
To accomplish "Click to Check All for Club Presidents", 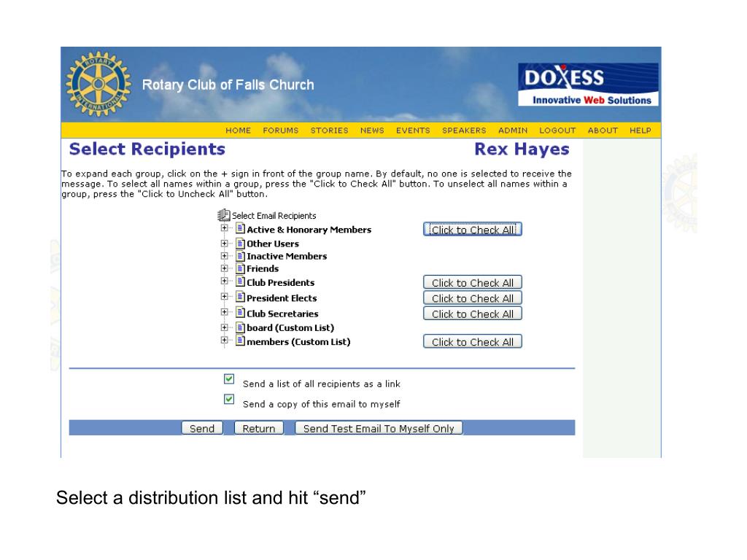I will pos(473,282).
